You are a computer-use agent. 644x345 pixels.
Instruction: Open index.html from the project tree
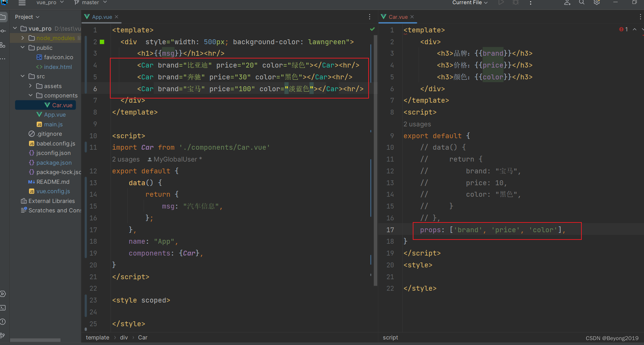point(54,67)
